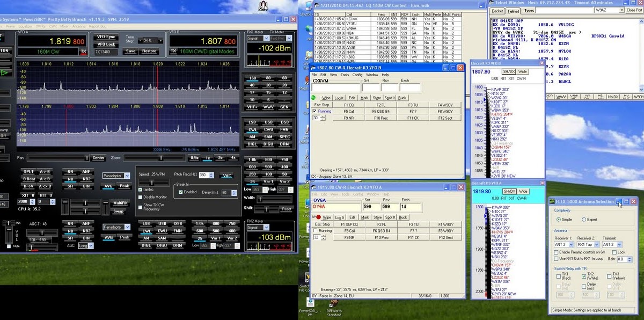The image size is (644, 320).
Task: Swap VFOs with A <> B
Action: [x=46, y=186]
